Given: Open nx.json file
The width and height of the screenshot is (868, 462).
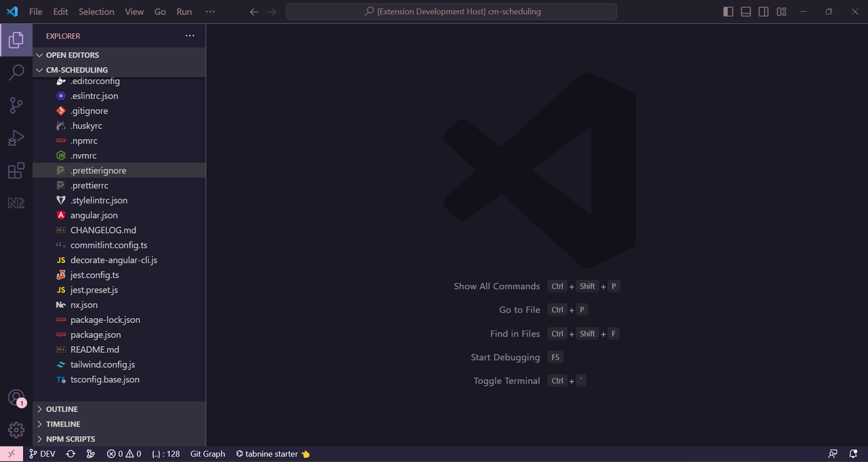Looking at the screenshot, I should (119, 305).
